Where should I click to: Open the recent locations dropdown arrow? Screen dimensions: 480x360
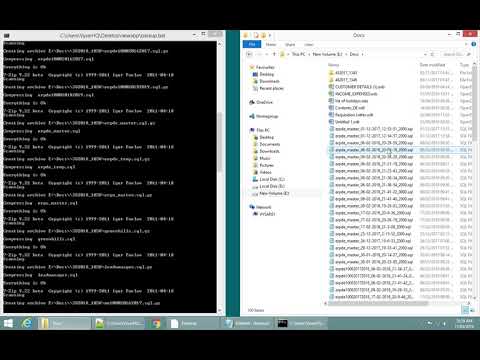click(267, 54)
